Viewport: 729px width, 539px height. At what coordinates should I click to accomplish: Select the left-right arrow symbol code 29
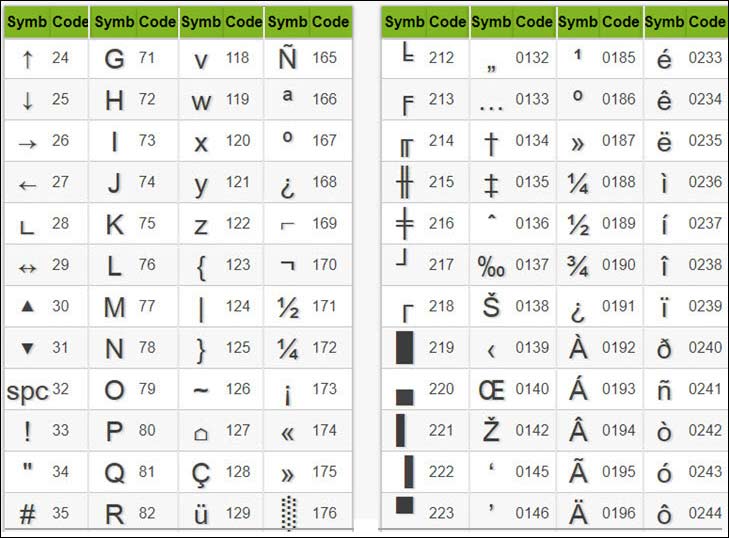pos(27,268)
